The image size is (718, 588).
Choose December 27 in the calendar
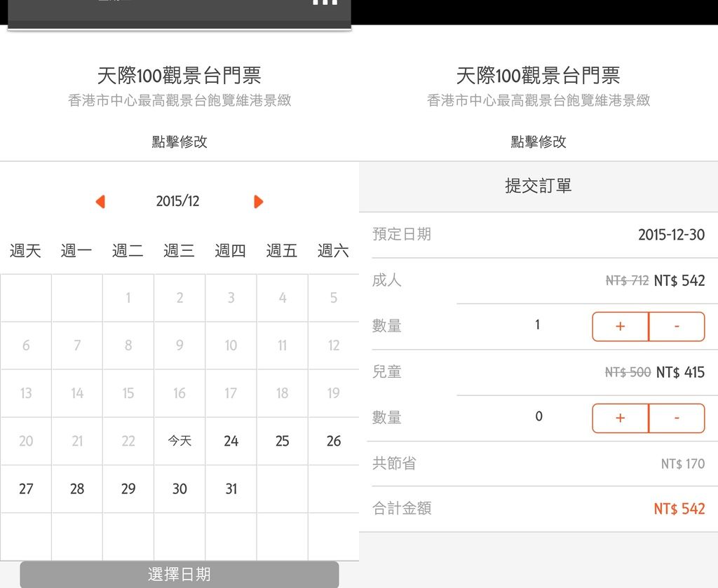tap(26, 488)
